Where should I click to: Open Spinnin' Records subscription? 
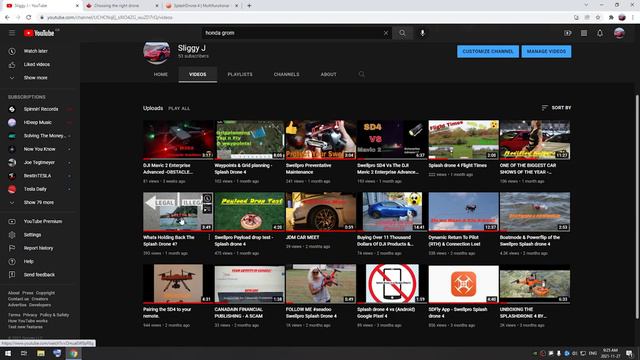tap(40, 109)
